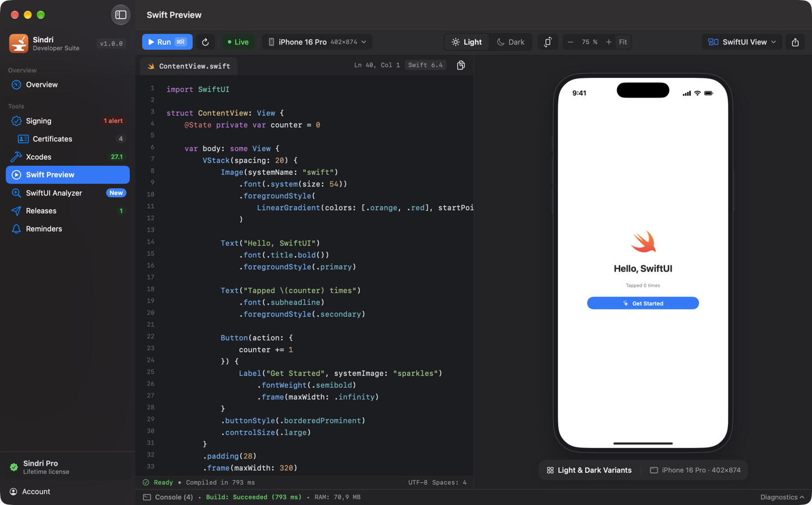This screenshot has height=505, width=812.
Task: Open Xcodes in the sidebar
Action: point(68,157)
